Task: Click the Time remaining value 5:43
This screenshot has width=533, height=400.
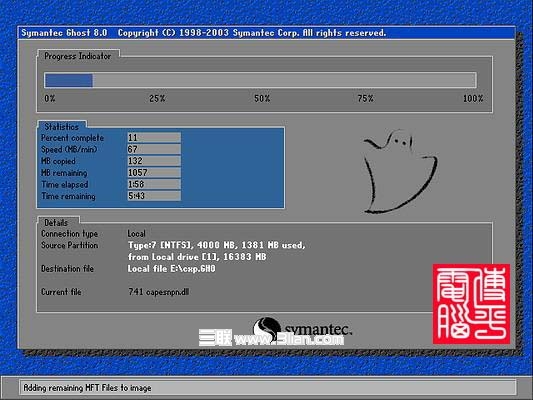Action: click(154, 196)
